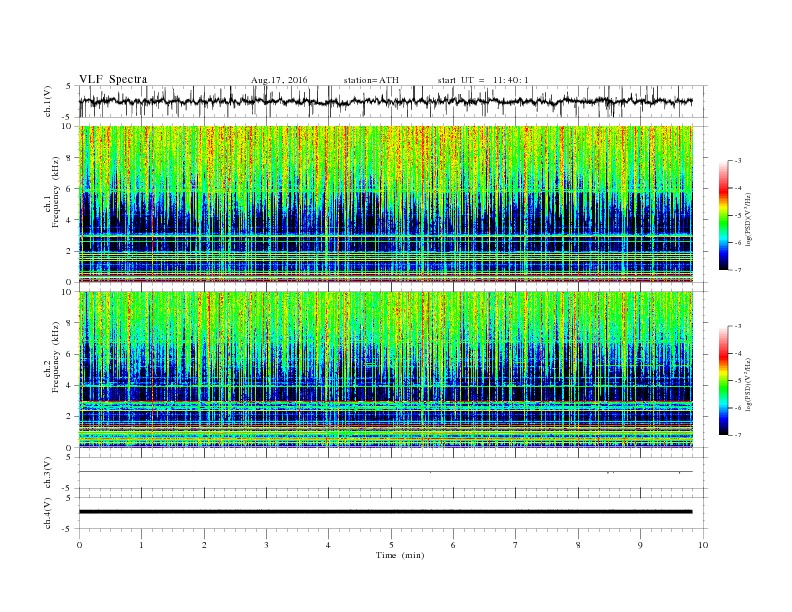Image resolution: width=792 pixels, height=612 pixels.
Task: Select the "ch.4(V)" axis label
Action: pyautogui.click(x=48, y=513)
